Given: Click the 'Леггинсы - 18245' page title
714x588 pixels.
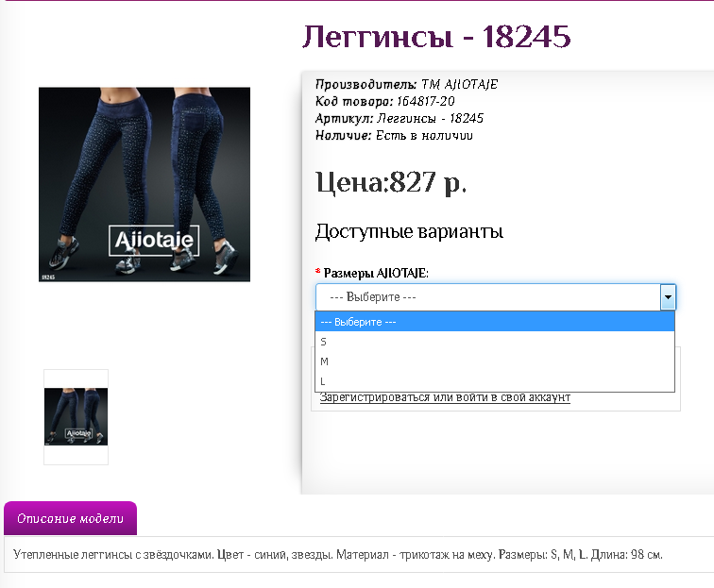Looking at the screenshot, I should point(436,37).
